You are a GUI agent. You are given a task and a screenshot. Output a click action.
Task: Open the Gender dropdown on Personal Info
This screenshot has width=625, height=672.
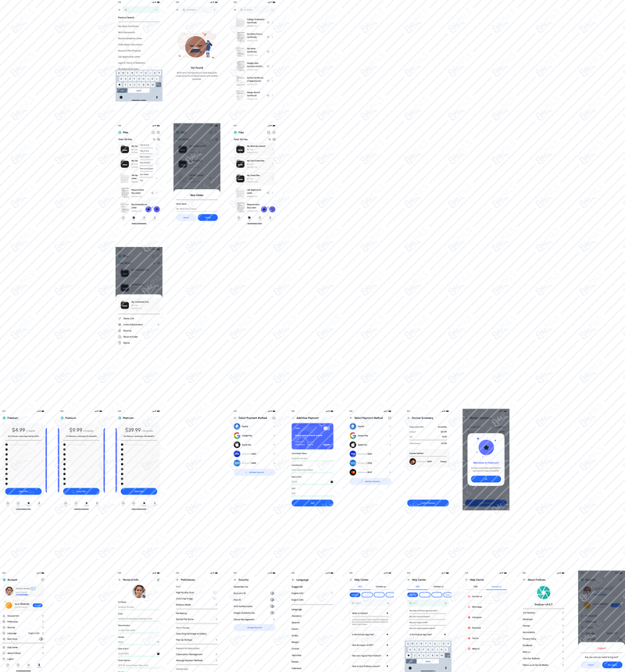[x=158, y=642]
